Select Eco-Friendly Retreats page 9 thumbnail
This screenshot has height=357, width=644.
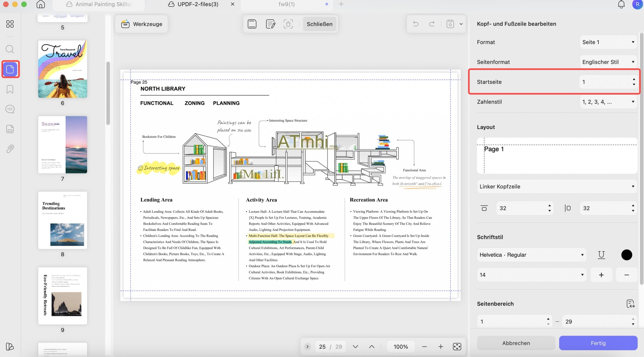click(63, 296)
